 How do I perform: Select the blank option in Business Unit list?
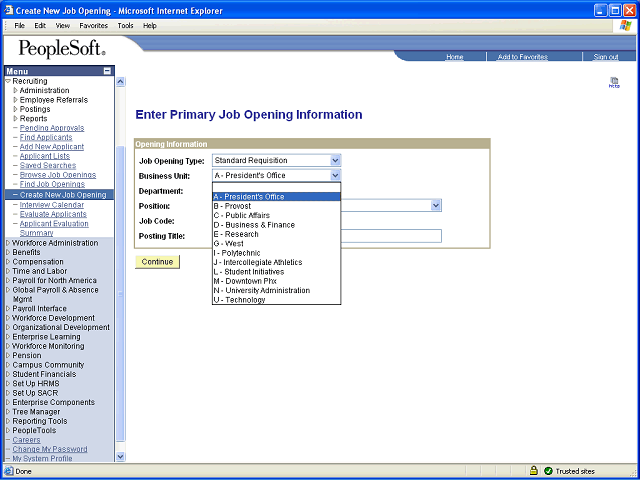coord(276,187)
